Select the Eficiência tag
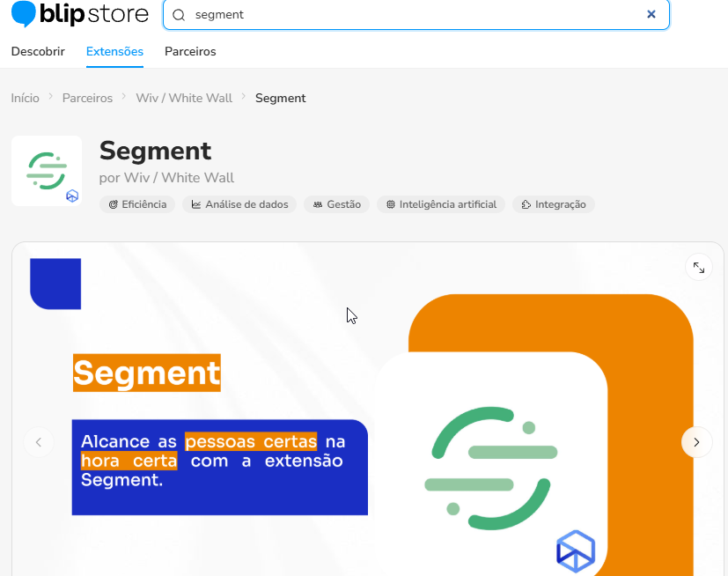The height and width of the screenshot is (576, 728). (x=137, y=204)
